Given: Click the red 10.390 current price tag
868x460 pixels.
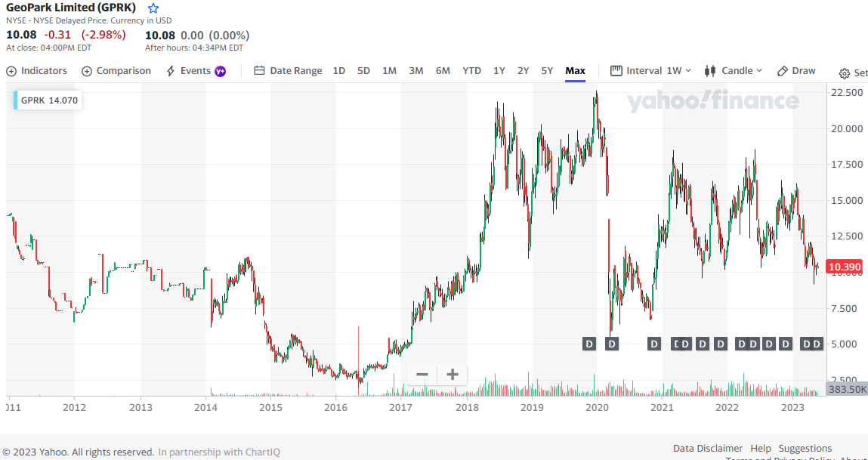Looking at the screenshot, I should click(844, 267).
